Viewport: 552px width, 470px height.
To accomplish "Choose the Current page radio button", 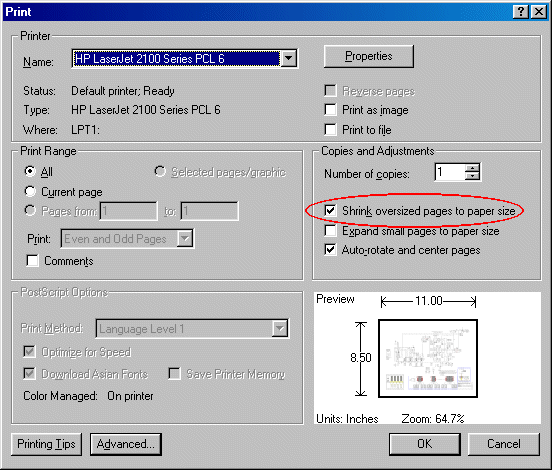I will point(30,192).
